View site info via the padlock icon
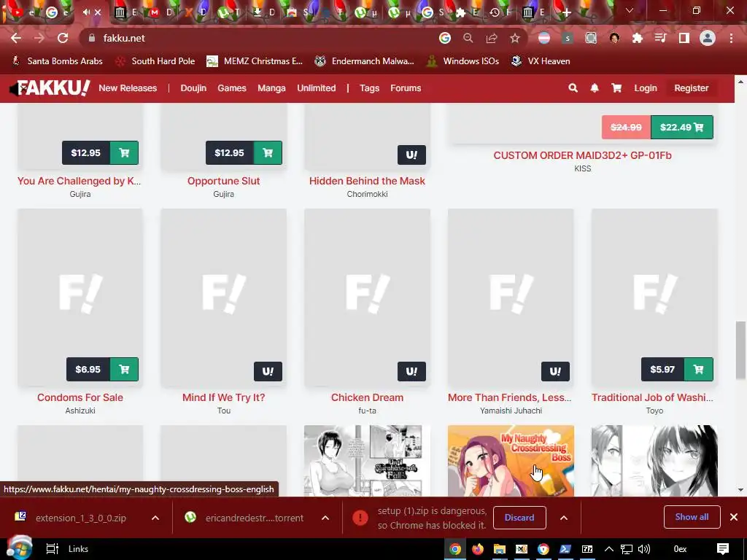 click(x=91, y=38)
